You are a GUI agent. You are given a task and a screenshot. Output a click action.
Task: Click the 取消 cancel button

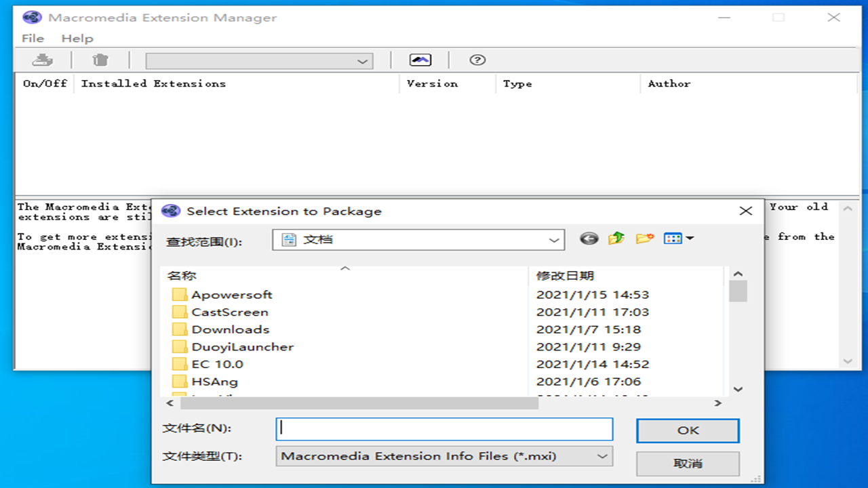(688, 464)
